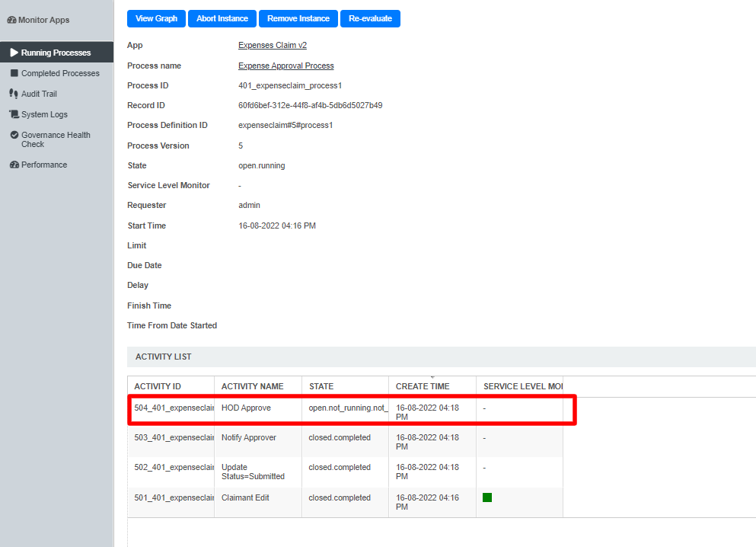756x547 pixels.
Task: Open Running Processes menu item
Action: [x=57, y=52]
